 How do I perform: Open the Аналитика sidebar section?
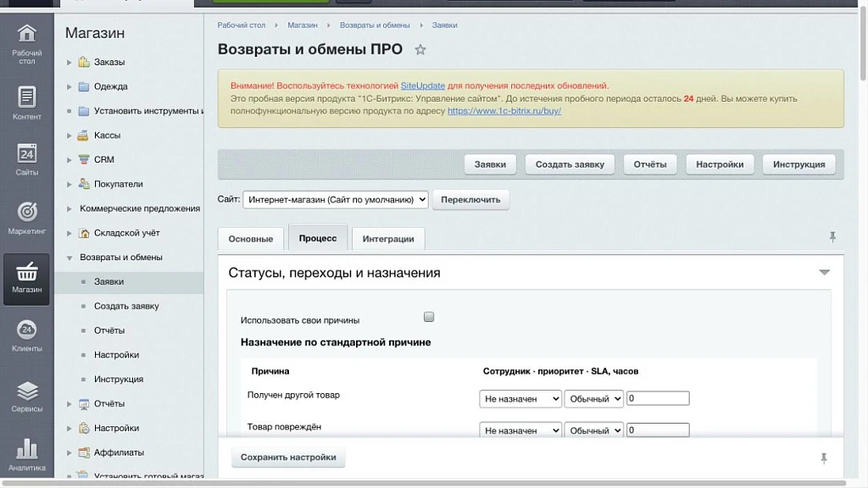pos(26,455)
